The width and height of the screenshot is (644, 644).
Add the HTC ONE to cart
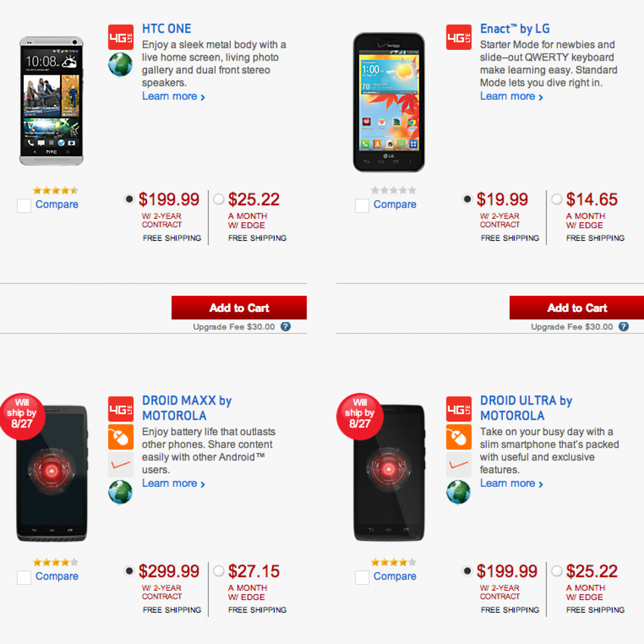(239, 308)
